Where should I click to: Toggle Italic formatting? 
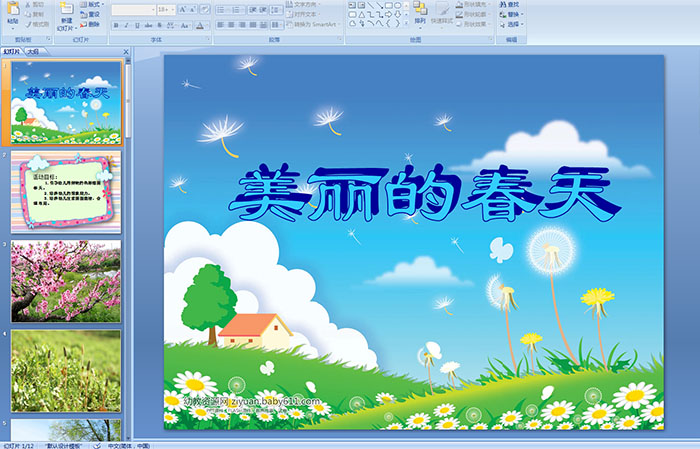(127, 25)
